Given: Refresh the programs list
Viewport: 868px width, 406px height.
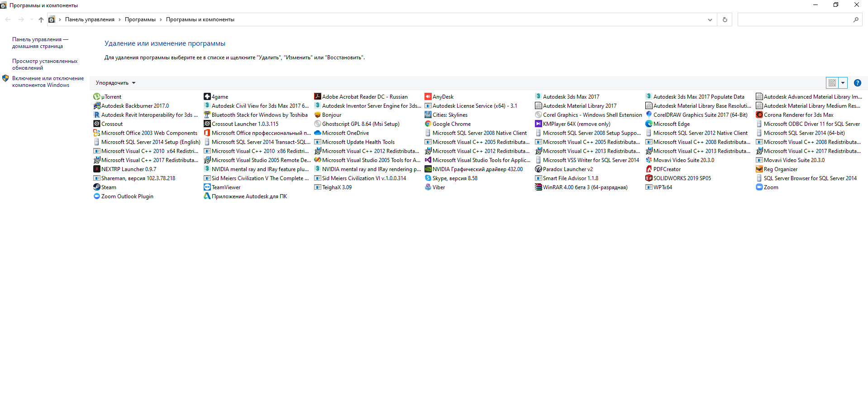Looking at the screenshot, I should pyautogui.click(x=725, y=19).
